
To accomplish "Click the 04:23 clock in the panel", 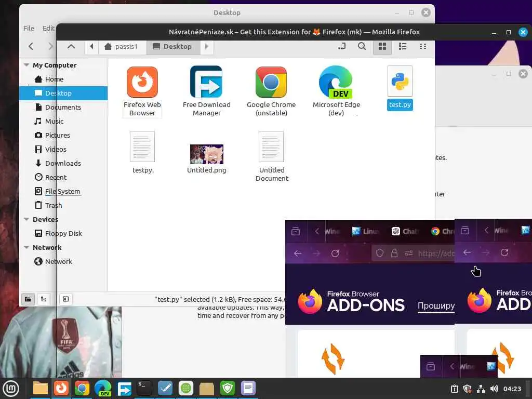I will coord(512,389).
